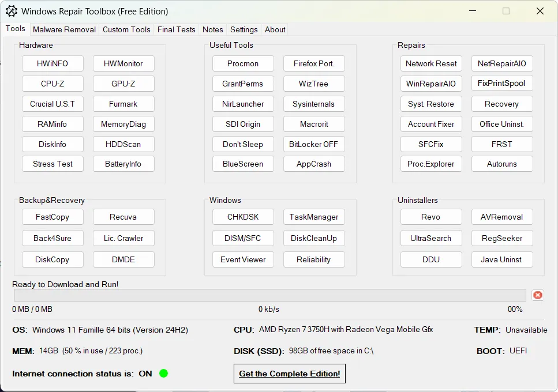Run CHKDSK
558x392 pixels.
point(243,217)
